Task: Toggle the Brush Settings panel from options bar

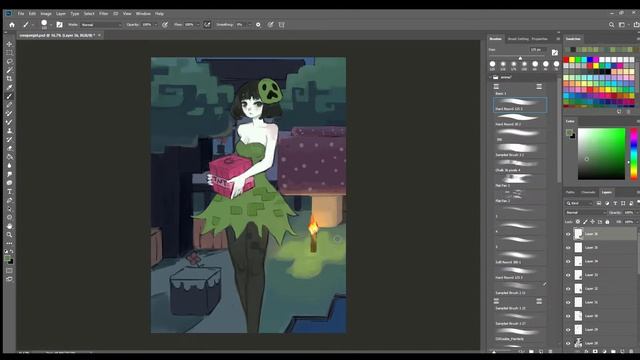Action: (60, 24)
